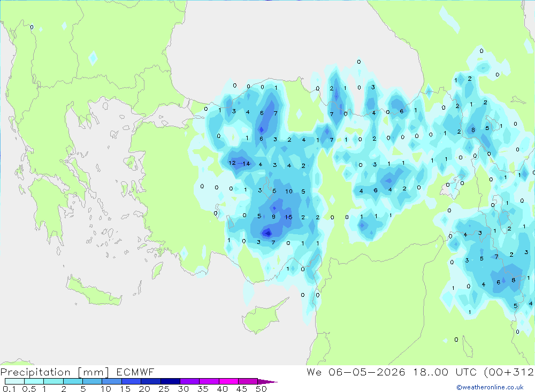This screenshot has height=392, width=535.
Task: Select the 10–15 mm blue legend swatch
Action: (x=112, y=381)
